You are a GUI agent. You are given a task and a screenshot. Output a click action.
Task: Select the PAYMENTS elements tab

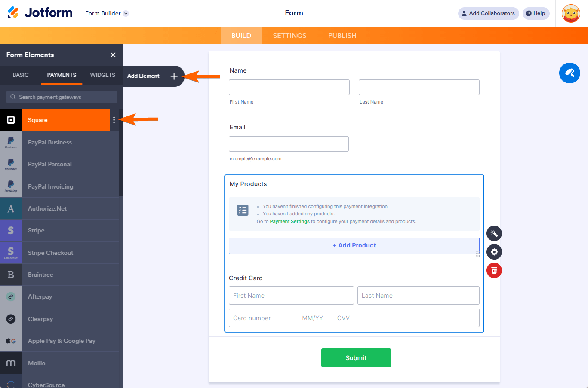pos(62,75)
